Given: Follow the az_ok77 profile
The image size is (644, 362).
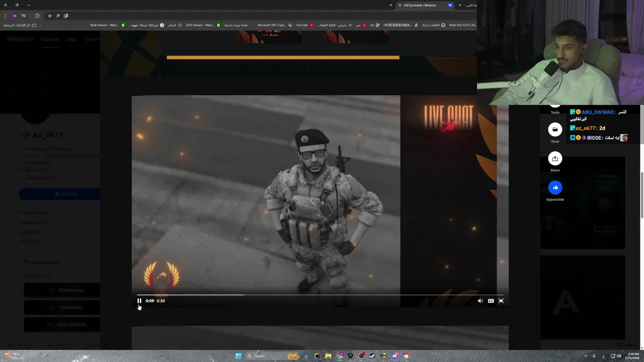Looking at the screenshot, I should point(59,194).
